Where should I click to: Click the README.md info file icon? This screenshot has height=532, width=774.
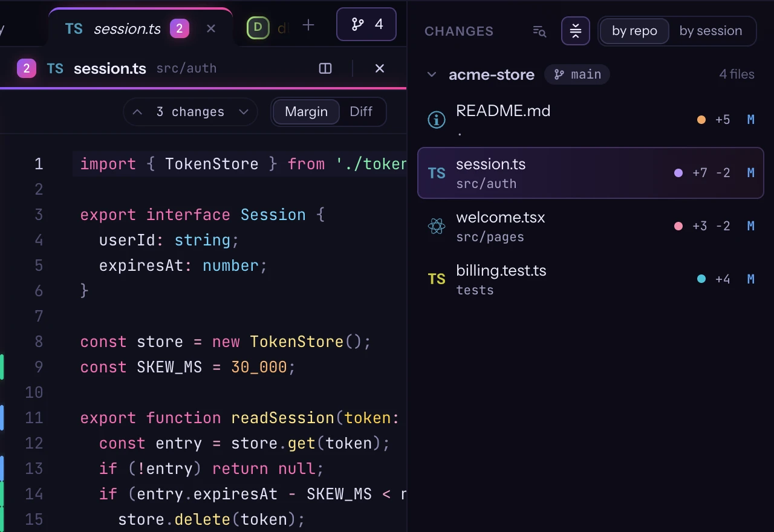[x=437, y=120]
